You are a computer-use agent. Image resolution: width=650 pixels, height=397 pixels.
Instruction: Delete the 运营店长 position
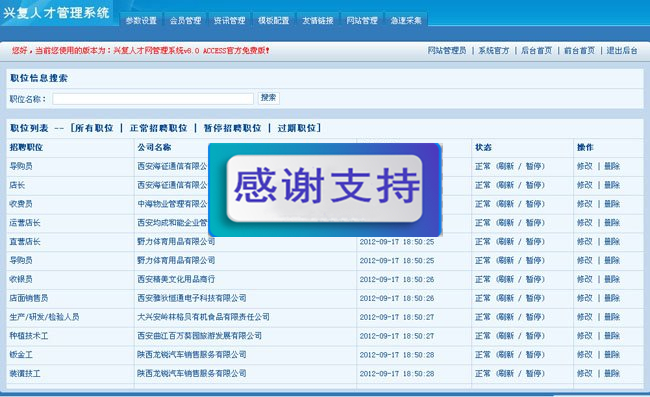612,223
